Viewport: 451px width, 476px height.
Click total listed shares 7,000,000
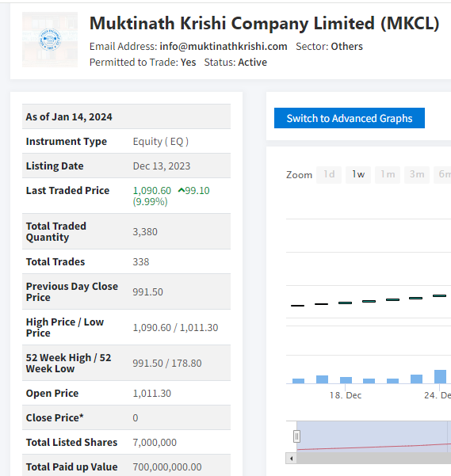155,443
